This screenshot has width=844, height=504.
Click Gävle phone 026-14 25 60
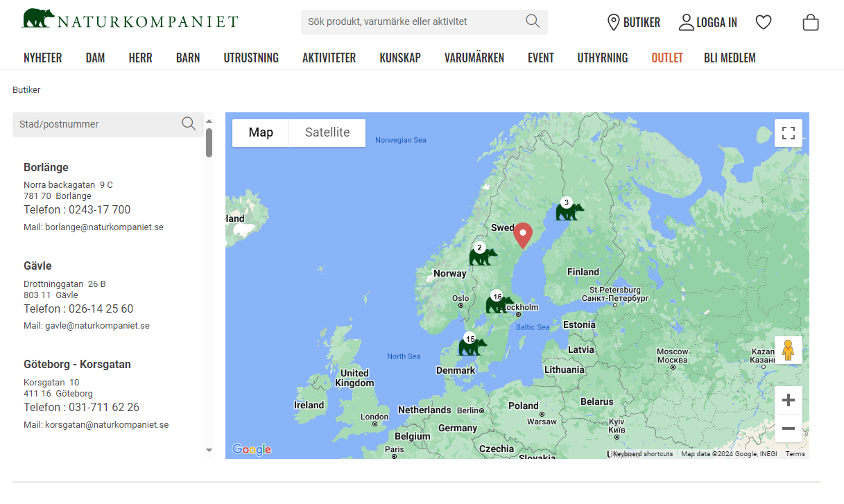pos(101,309)
